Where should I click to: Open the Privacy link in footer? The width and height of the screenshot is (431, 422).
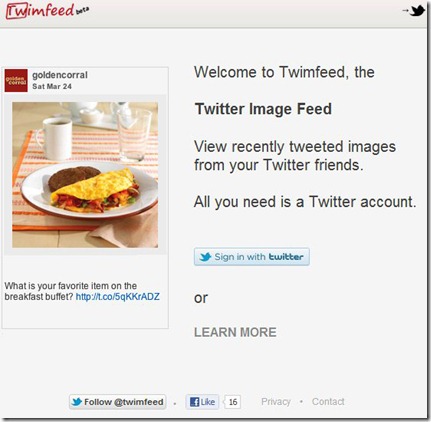point(276,402)
